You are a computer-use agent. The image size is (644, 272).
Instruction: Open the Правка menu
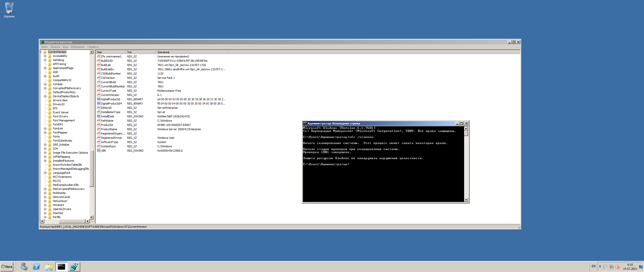point(55,47)
